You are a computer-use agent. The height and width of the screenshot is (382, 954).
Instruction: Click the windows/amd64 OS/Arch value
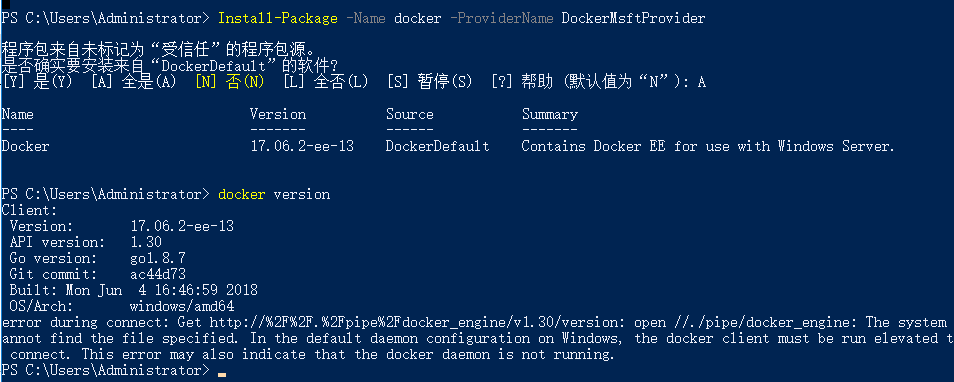click(182, 306)
